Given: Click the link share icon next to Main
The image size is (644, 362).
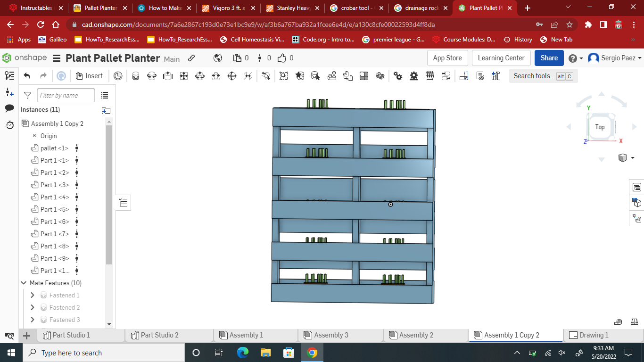Looking at the screenshot, I should coord(191,58).
